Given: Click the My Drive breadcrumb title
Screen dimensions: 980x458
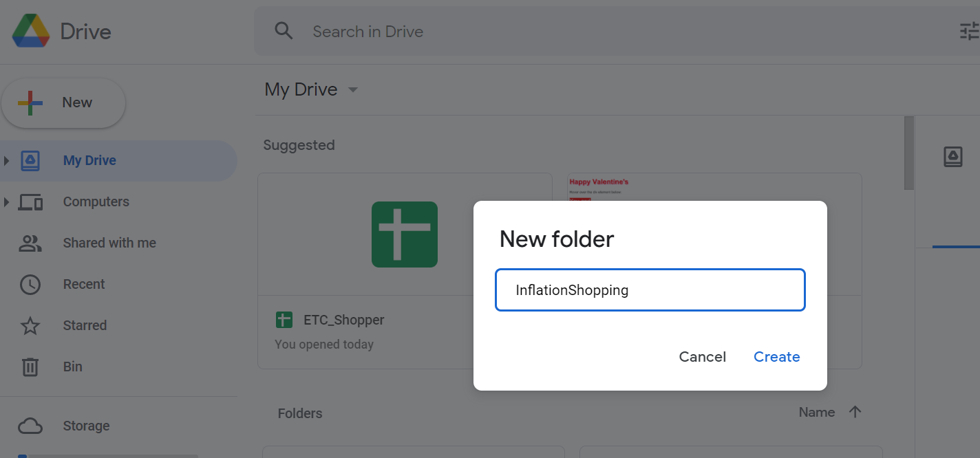Looking at the screenshot, I should [x=301, y=90].
